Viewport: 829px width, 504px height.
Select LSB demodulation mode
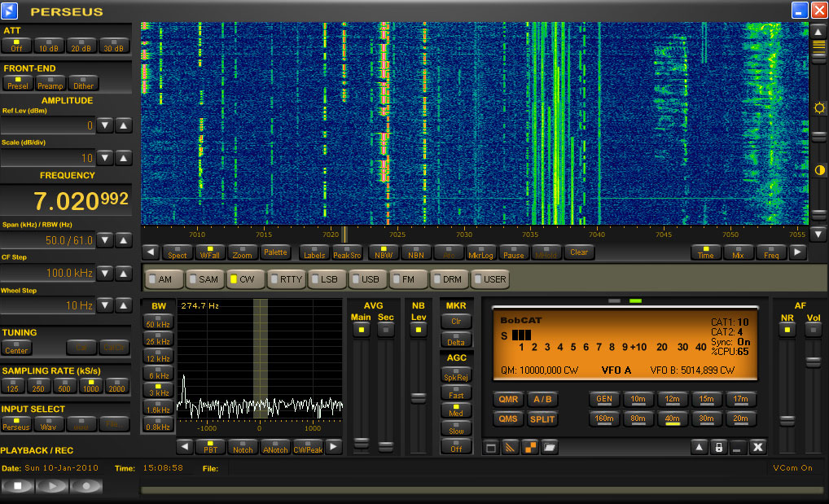coord(327,279)
